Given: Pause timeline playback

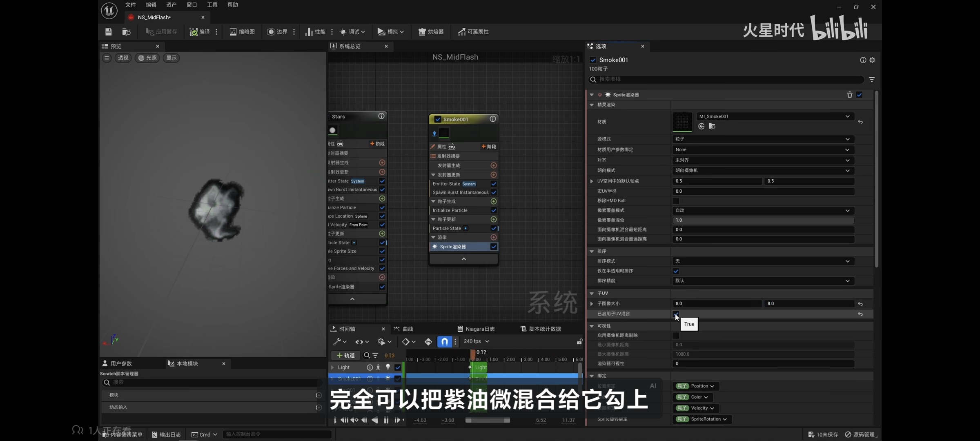Looking at the screenshot, I should 386,420.
